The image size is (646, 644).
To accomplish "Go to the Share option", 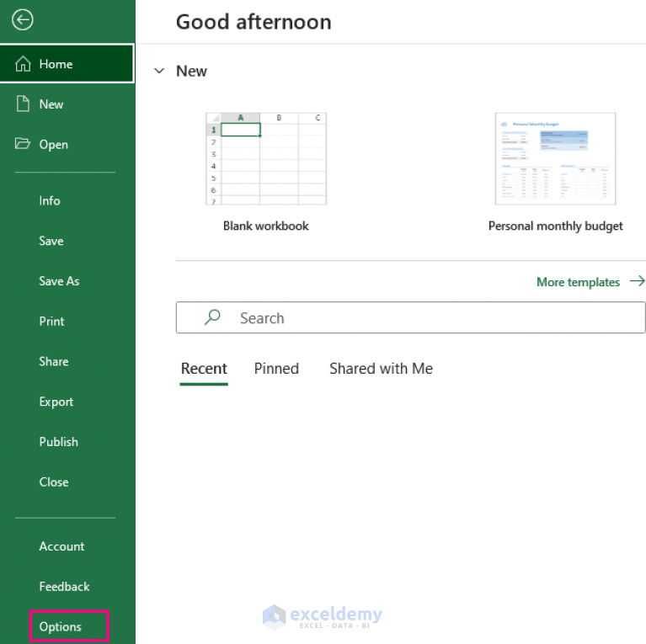I will click(54, 361).
